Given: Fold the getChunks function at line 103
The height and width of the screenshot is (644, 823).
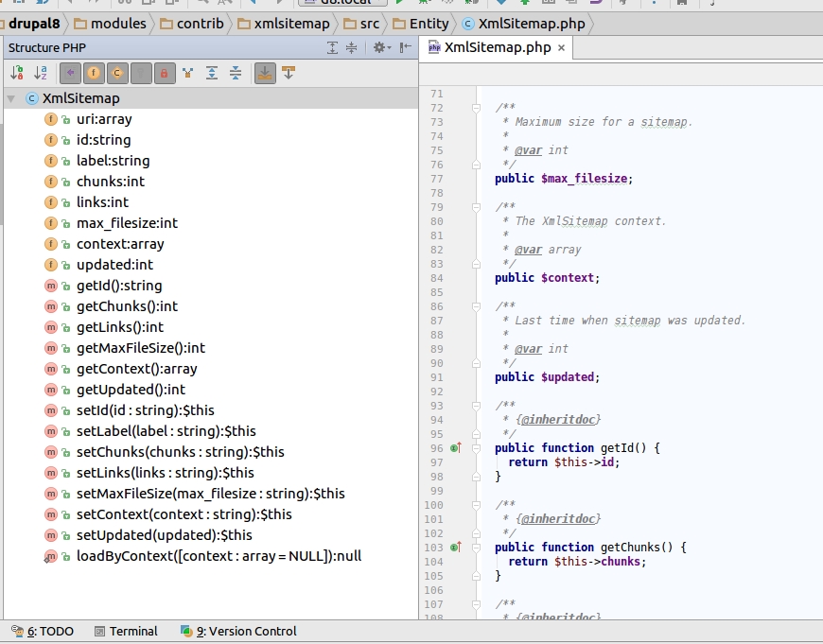Looking at the screenshot, I should [476, 548].
